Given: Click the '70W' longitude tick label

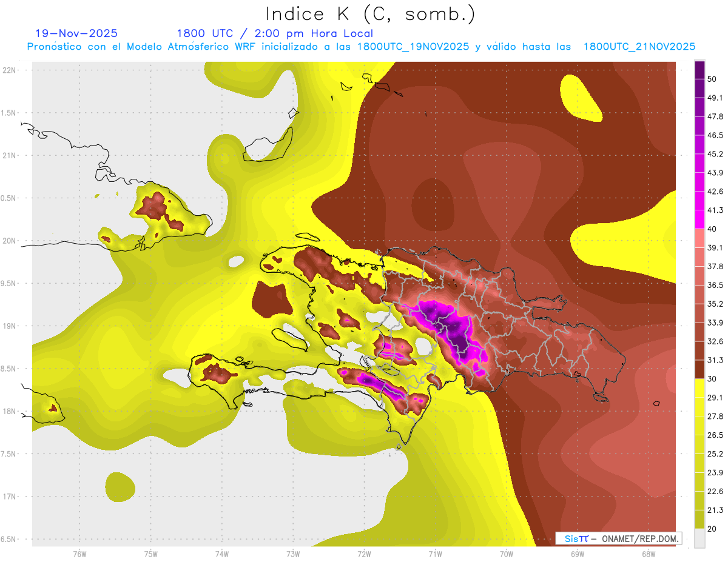Looking at the screenshot, I should (506, 554).
